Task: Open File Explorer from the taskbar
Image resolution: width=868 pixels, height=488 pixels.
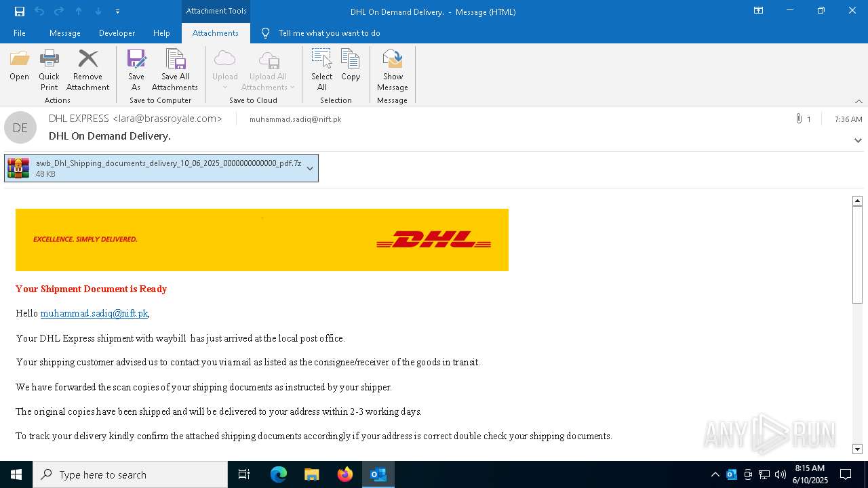Action: 311,474
